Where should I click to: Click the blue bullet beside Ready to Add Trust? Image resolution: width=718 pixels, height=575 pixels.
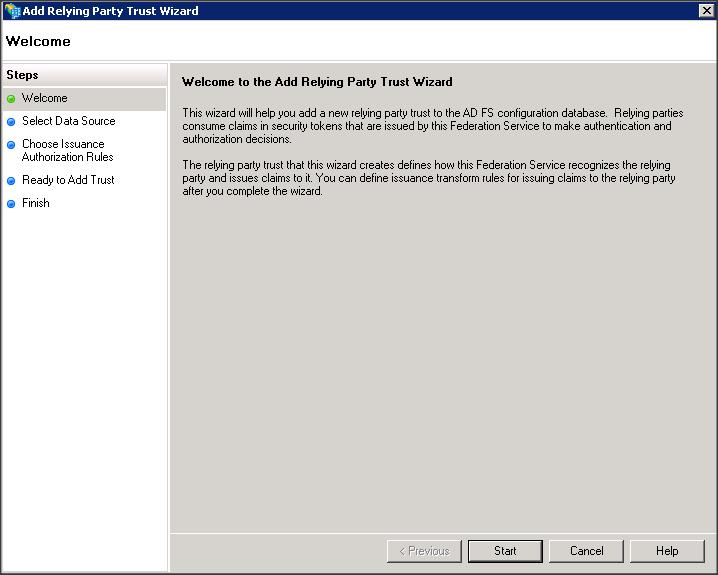(x=11, y=181)
